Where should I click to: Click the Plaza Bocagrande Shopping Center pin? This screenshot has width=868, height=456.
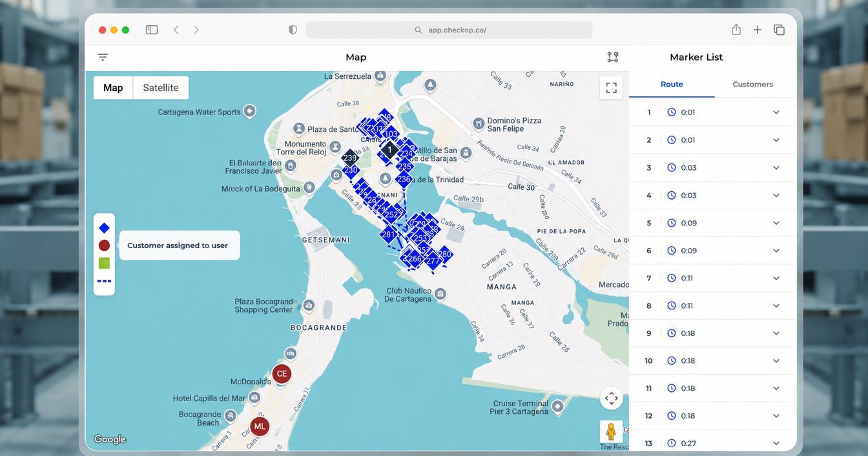309,305
